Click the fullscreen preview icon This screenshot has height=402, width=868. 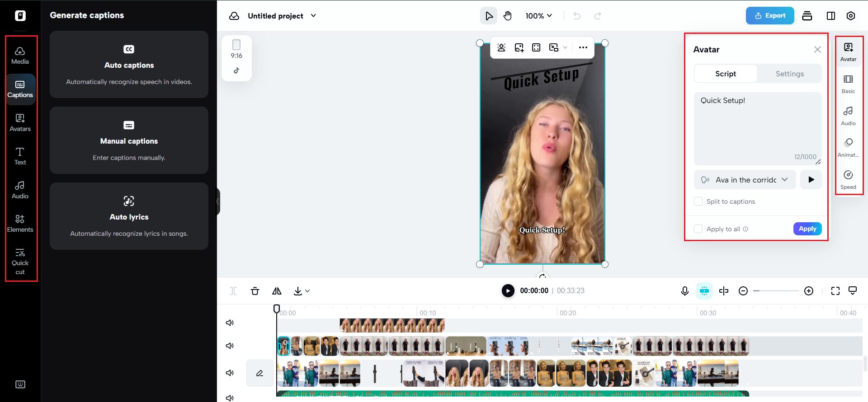point(835,291)
